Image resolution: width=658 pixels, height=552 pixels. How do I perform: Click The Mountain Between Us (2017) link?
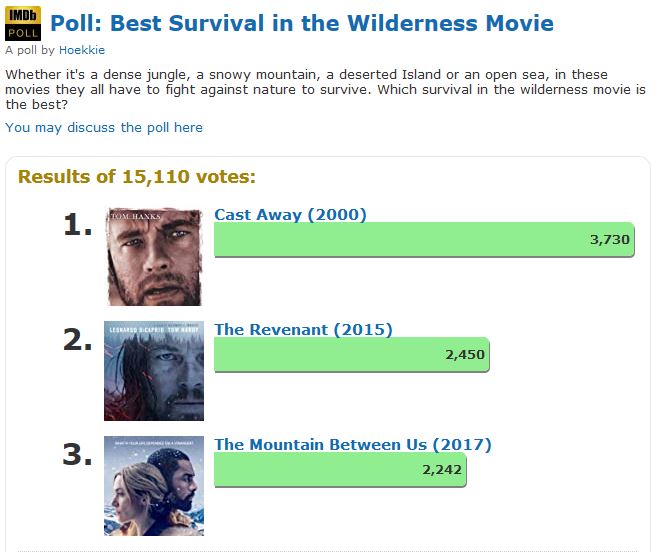coord(353,444)
